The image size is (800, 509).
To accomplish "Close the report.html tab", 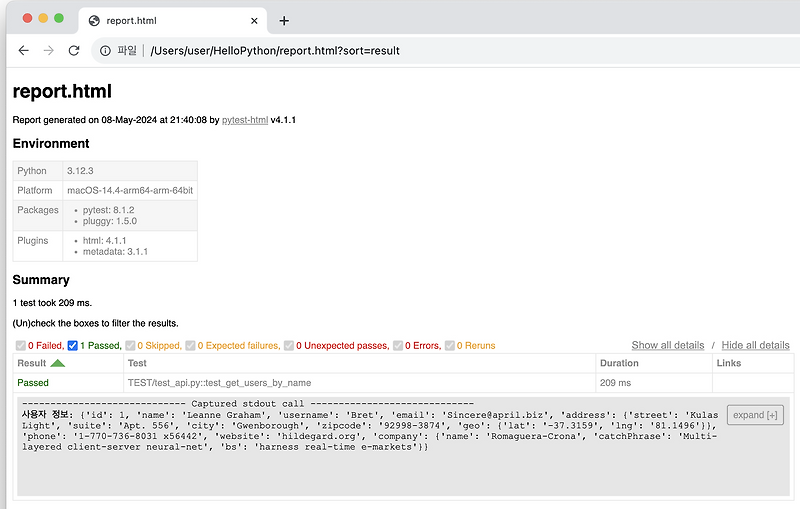I will 254,21.
